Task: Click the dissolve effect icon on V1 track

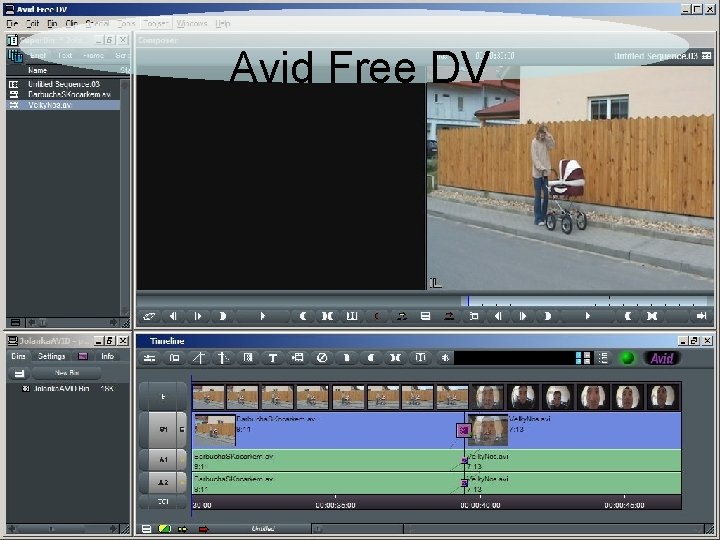Action: click(x=463, y=430)
